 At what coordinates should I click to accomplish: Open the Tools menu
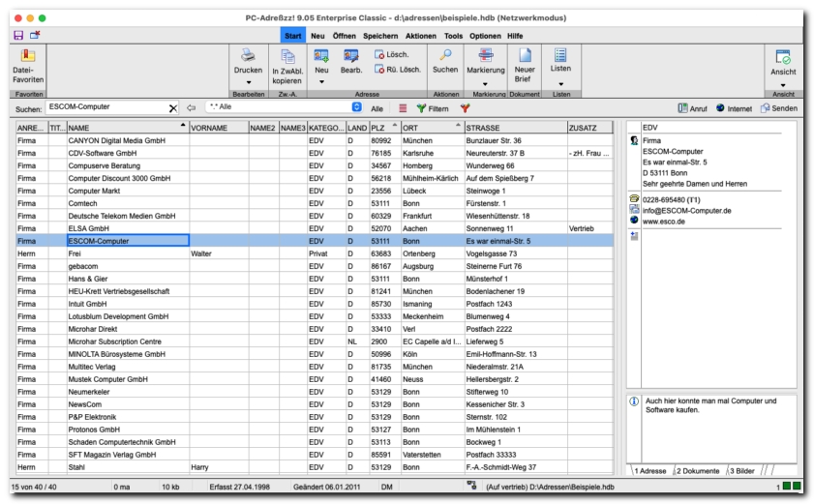point(453,36)
